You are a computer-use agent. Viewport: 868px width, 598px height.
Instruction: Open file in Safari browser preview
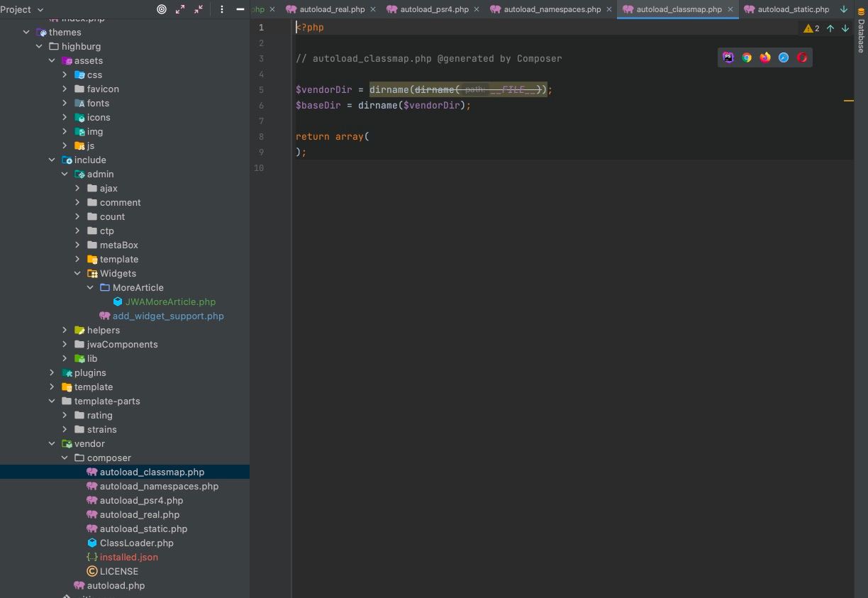[x=784, y=58]
